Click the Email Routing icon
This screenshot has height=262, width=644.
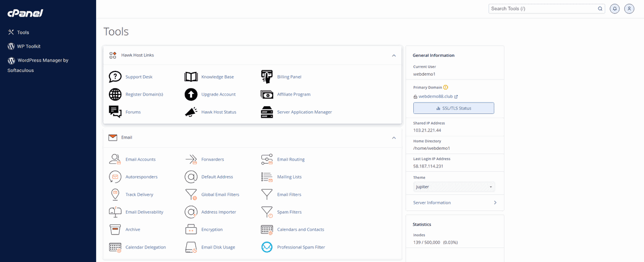pos(267,159)
